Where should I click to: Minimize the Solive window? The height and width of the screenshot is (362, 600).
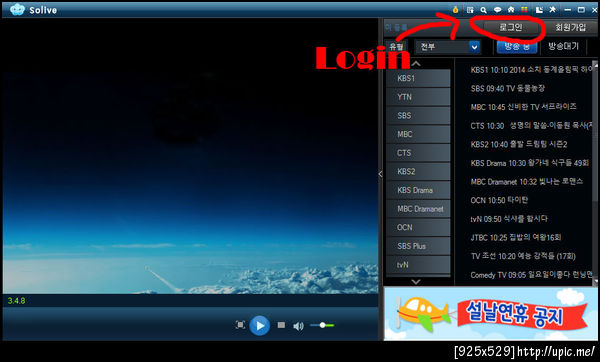tap(568, 10)
